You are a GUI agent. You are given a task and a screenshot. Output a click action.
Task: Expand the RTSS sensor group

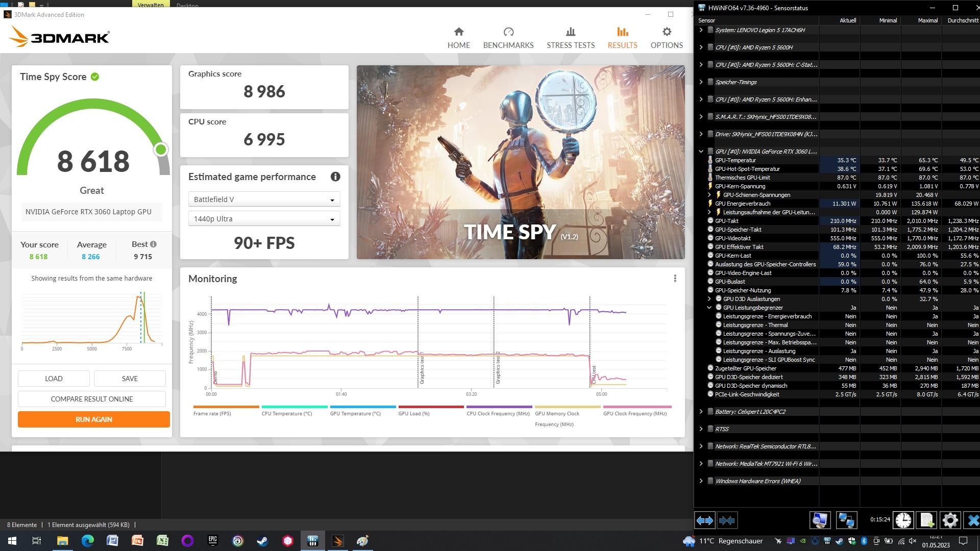click(701, 429)
